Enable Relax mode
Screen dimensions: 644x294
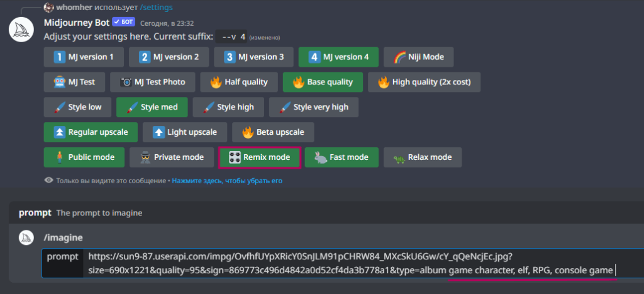coord(423,157)
